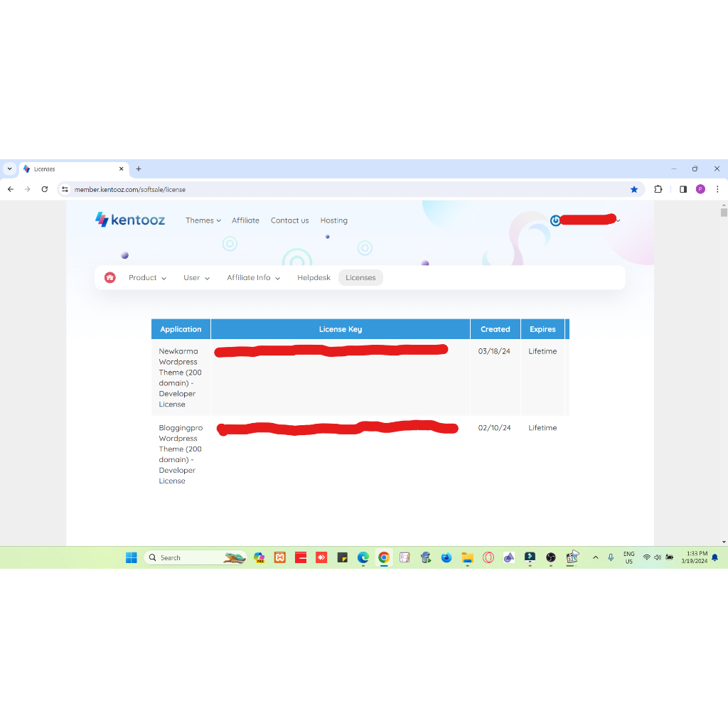This screenshot has height=728, width=728.
Task: Open Windows Start menu
Action: point(132,557)
